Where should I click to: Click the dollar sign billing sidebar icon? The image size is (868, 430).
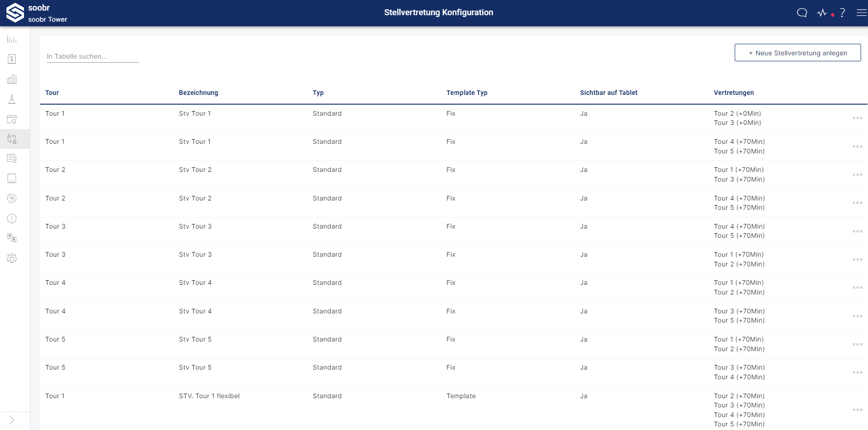click(12, 59)
